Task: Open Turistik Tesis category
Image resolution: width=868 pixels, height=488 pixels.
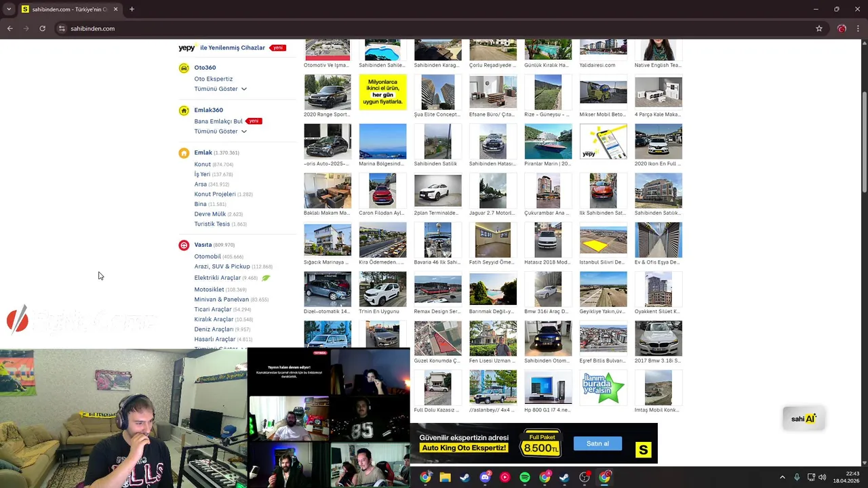Action: point(212,224)
